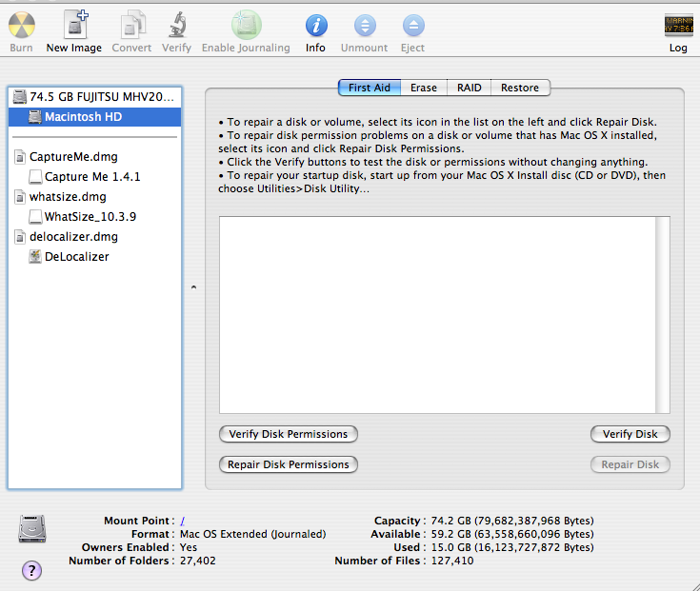Select the WhatSize_10.3.9 volume
The image size is (700, 591).
tap(94, 217)
